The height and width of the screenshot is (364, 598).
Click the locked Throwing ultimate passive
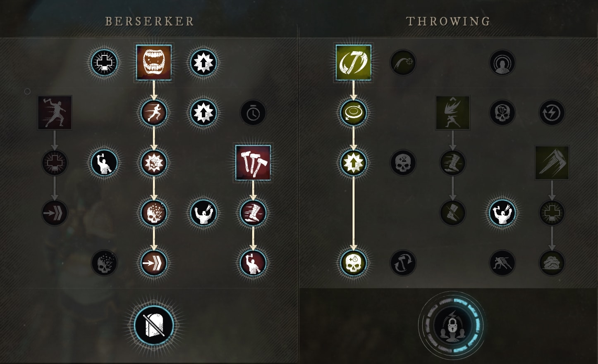click(452, 325)
